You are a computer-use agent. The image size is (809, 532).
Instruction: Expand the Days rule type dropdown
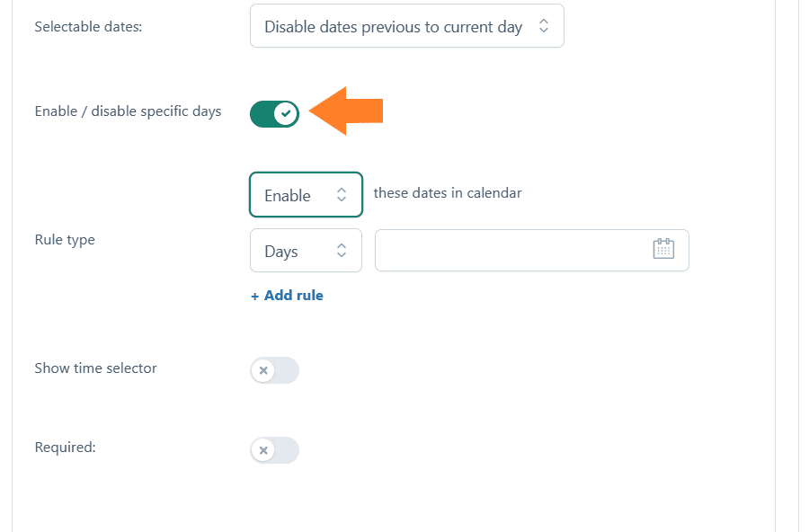[x=306, y=250]
